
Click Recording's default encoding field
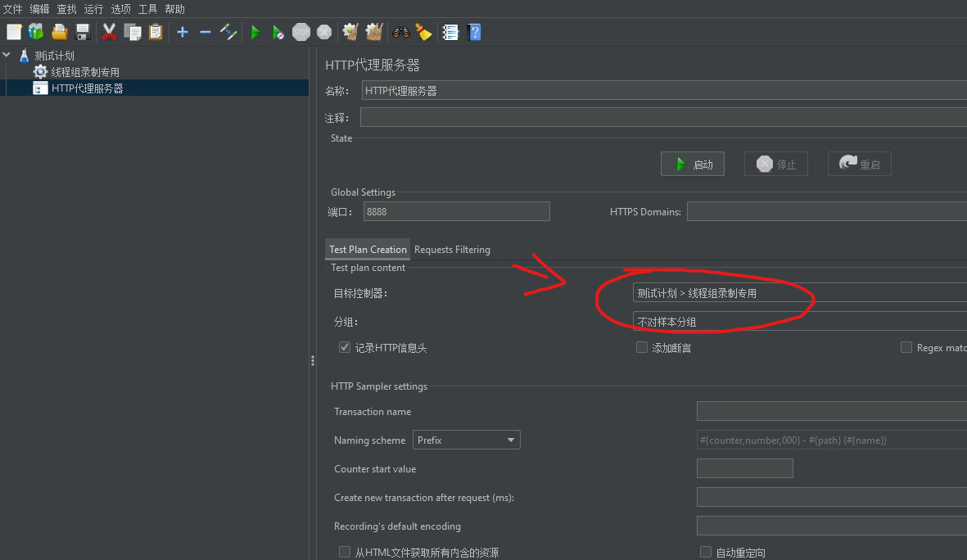(x=832, y=526)
